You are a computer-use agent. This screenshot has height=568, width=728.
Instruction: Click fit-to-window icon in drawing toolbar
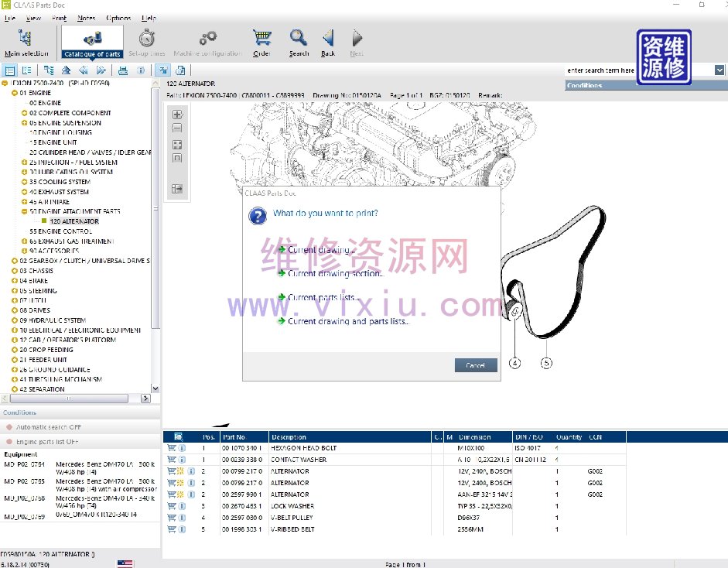(x=177, y=144)
